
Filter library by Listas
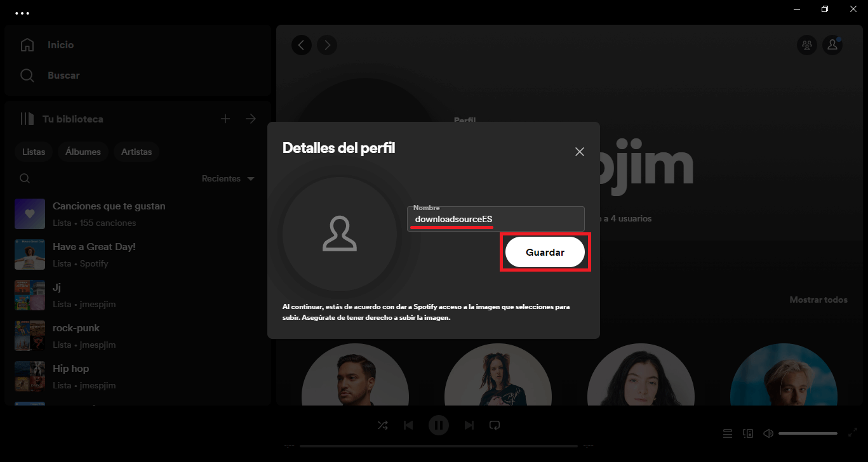click(34, 152)
